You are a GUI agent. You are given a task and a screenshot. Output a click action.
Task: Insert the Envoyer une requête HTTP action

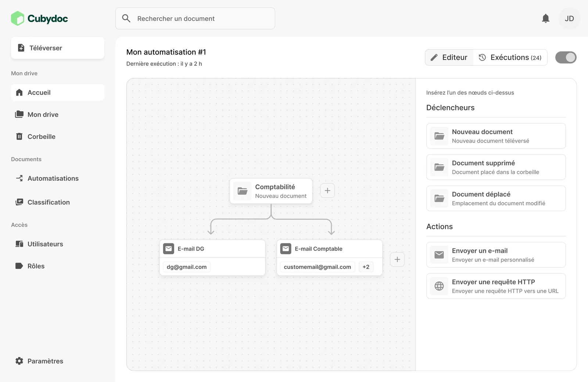tap(496, 286)
